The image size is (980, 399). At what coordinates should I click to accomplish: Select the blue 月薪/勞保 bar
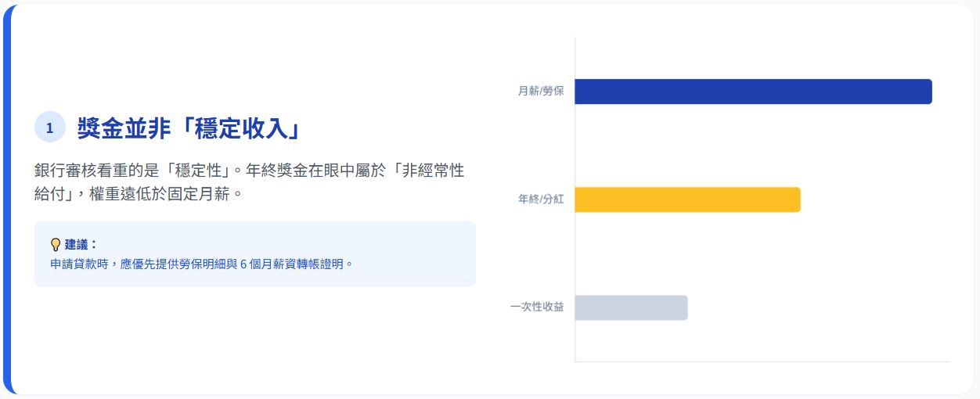click(x=753, y=92)
